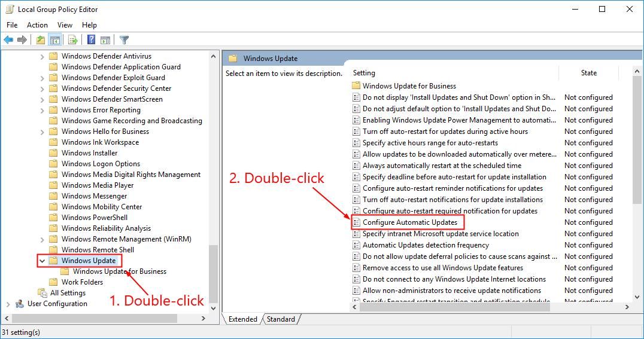Click the Forward arrow toolbar icon
The height and width of the screenshot is (339, 644).
click(22, 40)
